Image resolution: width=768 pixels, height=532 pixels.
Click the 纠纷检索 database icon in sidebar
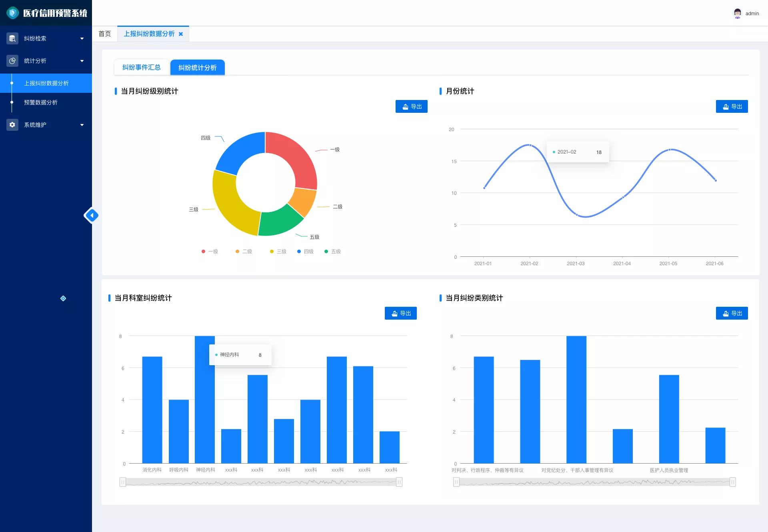click(12, 38)
